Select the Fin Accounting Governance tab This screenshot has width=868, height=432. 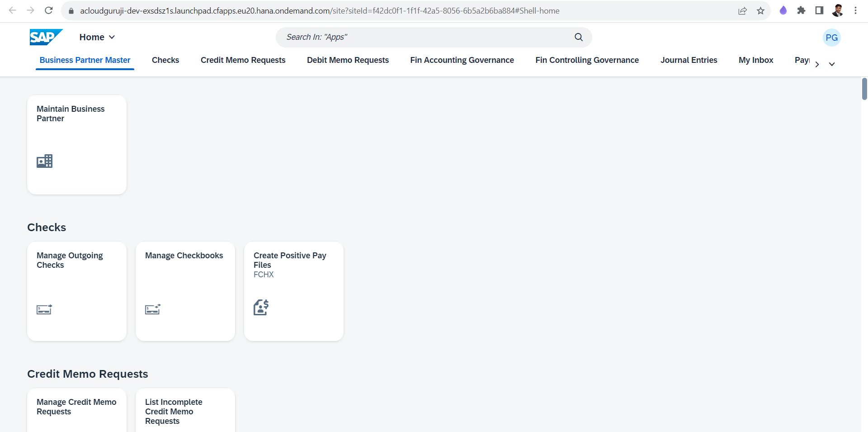pyautogui.click(x=462, y=60)
